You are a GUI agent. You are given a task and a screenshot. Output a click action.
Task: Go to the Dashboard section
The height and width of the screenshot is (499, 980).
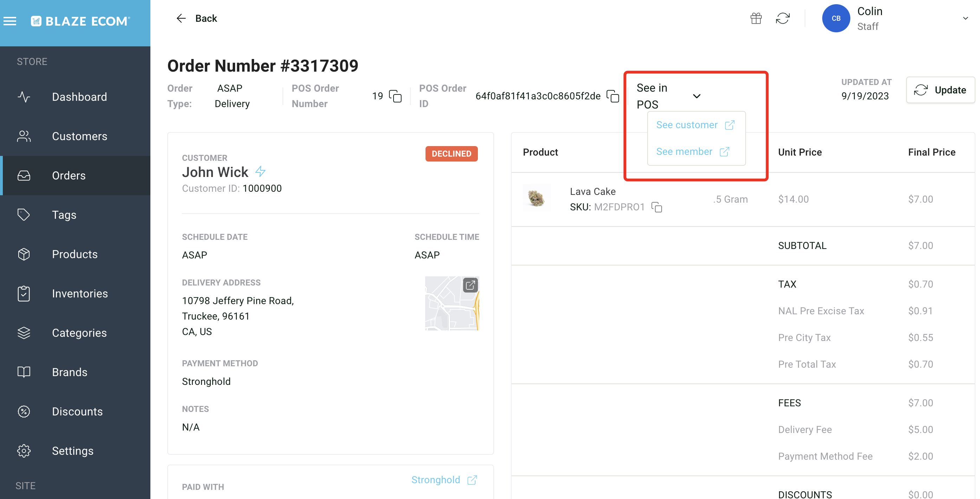[79, 97]
